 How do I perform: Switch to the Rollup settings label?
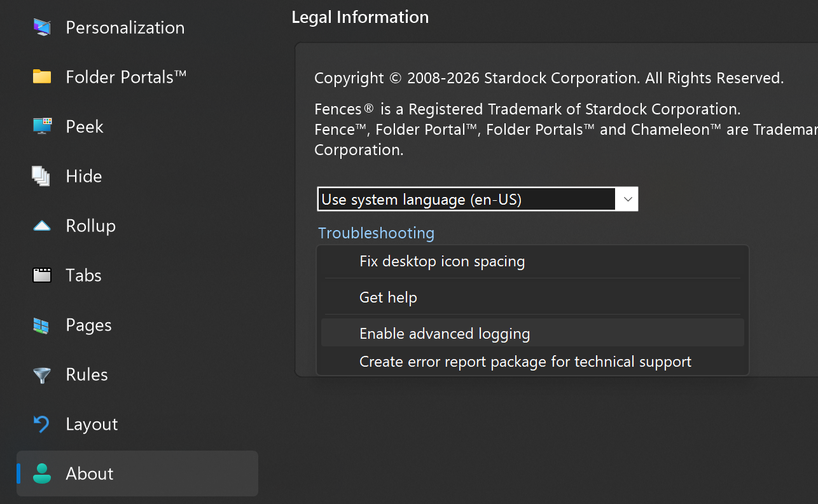(91, 226)
